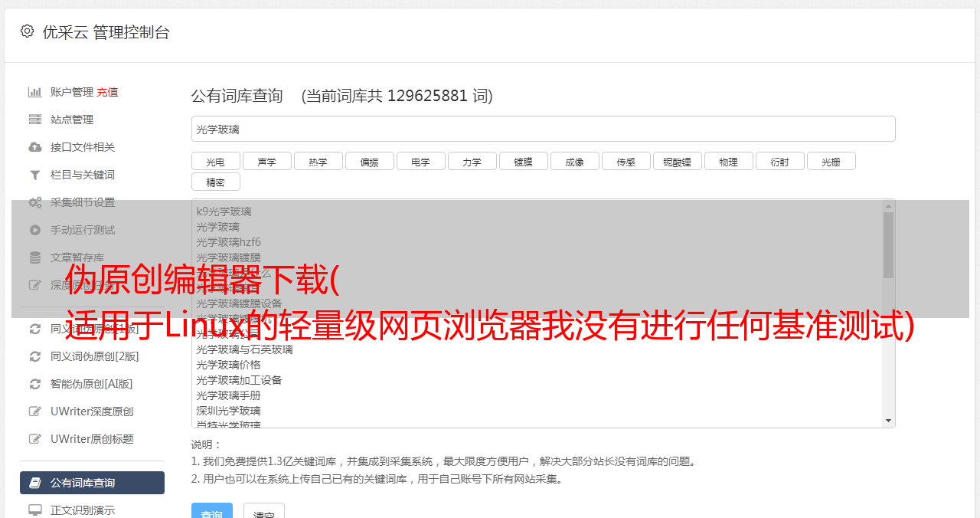The height and width of the screenshot is (518, 980).
Task: Select the UWriter深度原创 edit icon
Action: [34, 411]
